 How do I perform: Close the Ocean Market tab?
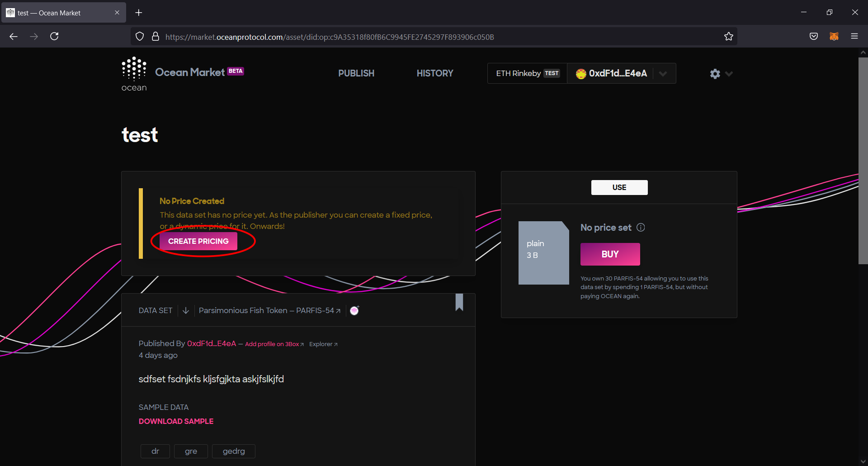(x=117, y=13)
